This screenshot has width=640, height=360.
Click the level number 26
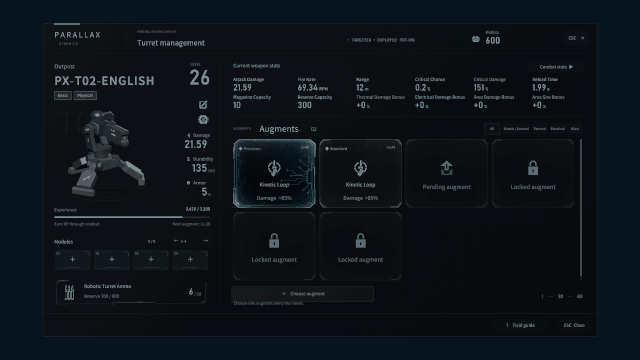click(x=200, y=78)
